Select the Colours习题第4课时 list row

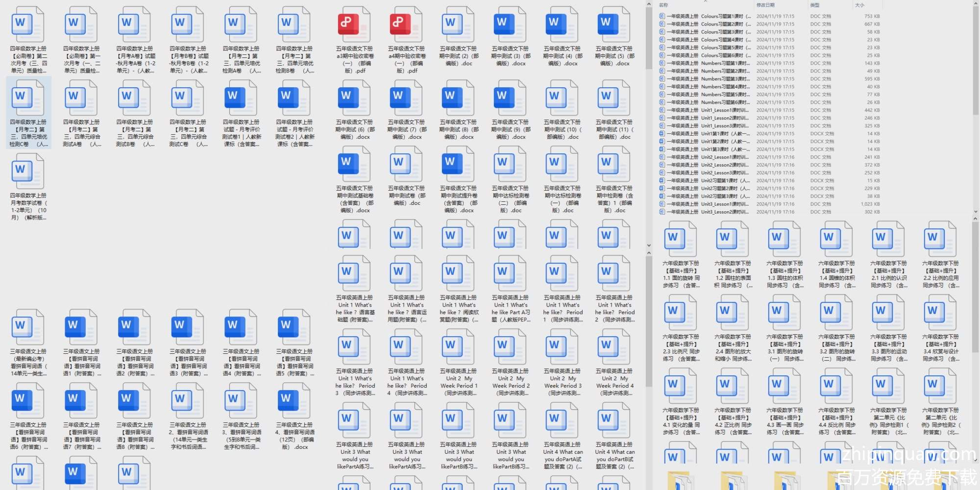pos(769,40)
